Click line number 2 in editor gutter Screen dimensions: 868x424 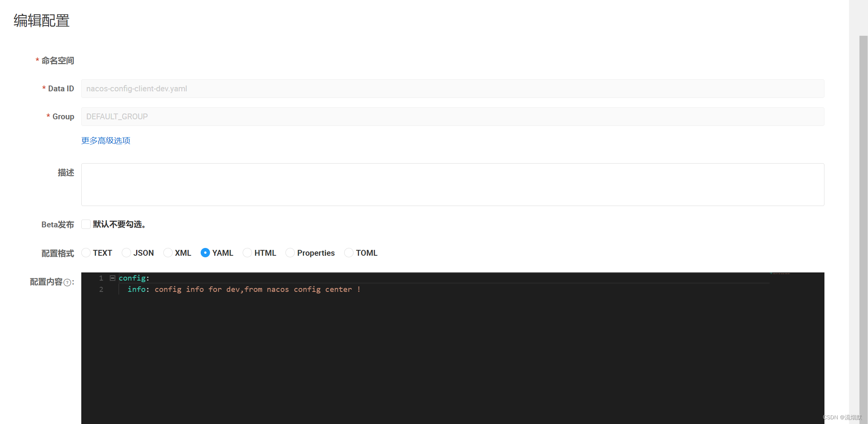click(101, 289)
